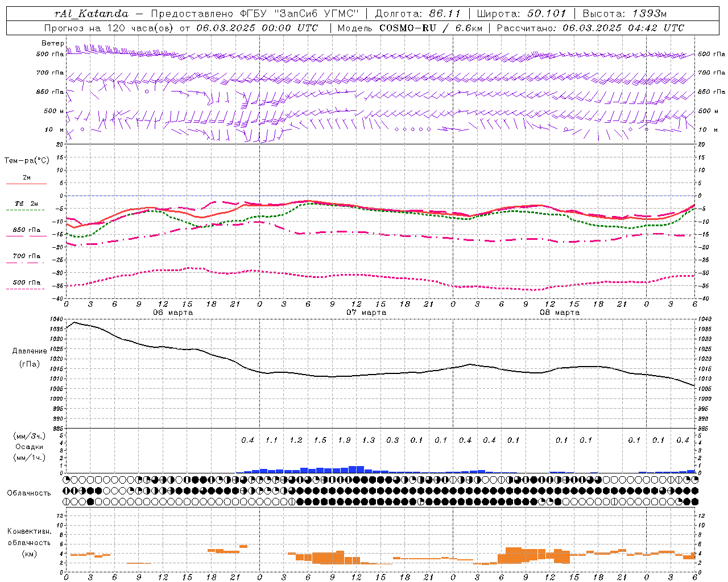Click the Прогноз на 120 часа(ов) text
This screenshot has height=582, width=728.
pos(110,28)
